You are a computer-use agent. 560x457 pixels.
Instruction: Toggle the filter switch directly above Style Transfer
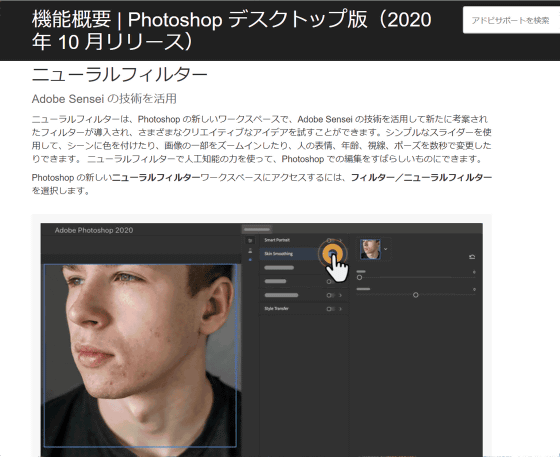click(331, 295)
